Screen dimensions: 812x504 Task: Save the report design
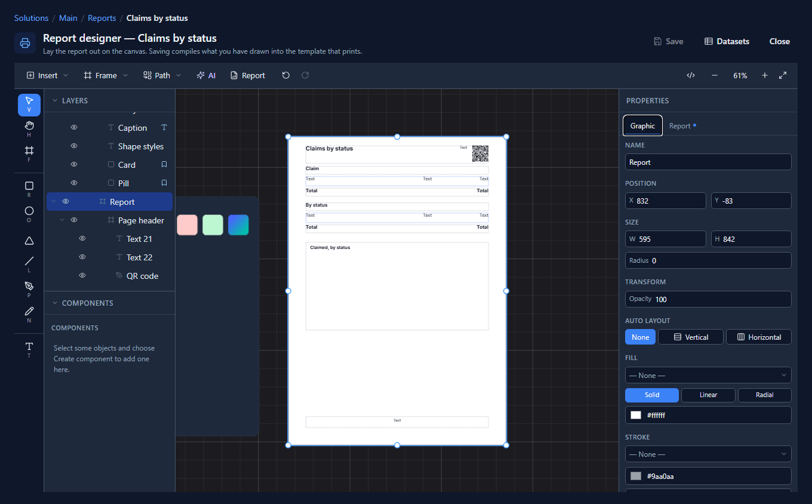(x=668, y=41)
